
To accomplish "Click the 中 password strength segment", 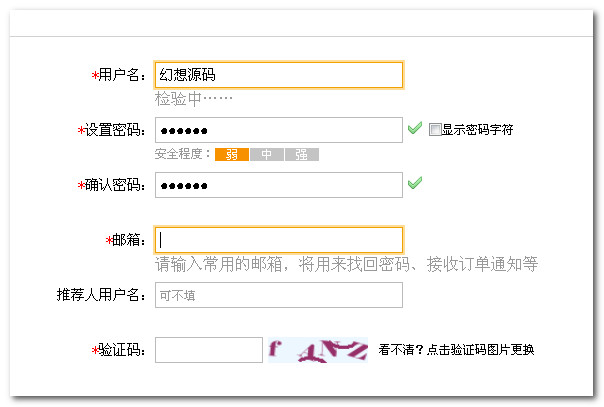I will [x=266, y=154].
